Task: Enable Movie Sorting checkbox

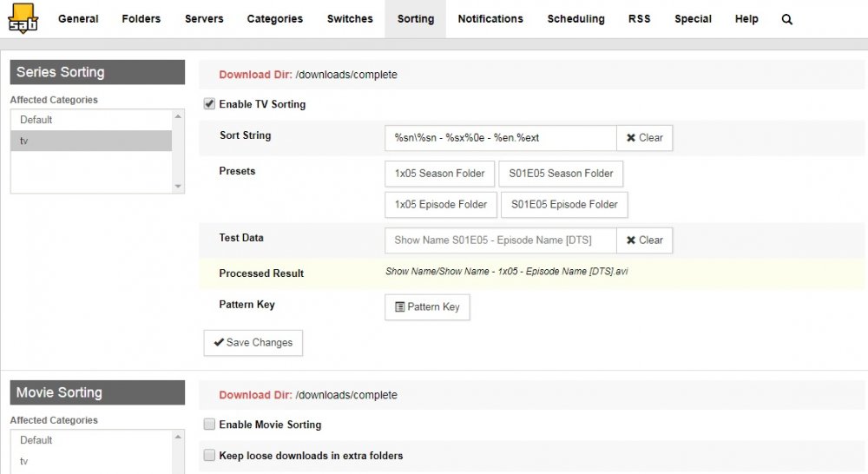Action: [209, 425]
